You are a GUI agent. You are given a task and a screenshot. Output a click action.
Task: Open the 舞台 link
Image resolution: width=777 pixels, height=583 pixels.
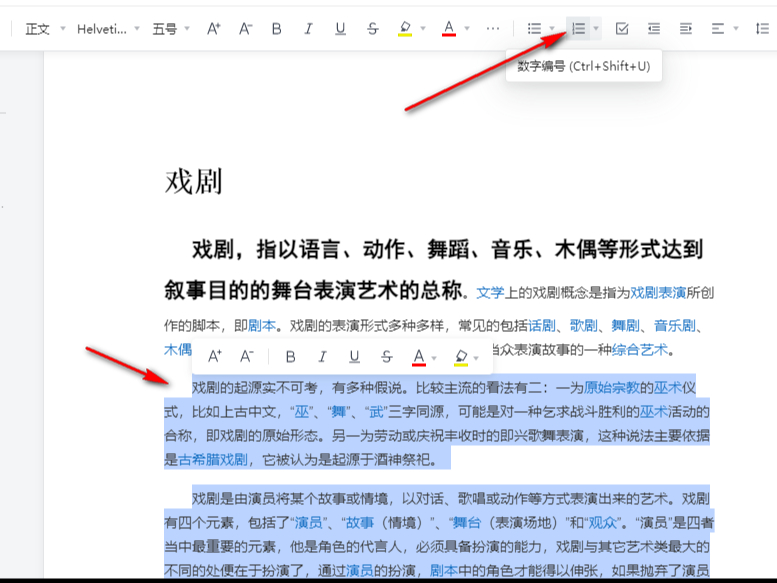tap(467, 523)
